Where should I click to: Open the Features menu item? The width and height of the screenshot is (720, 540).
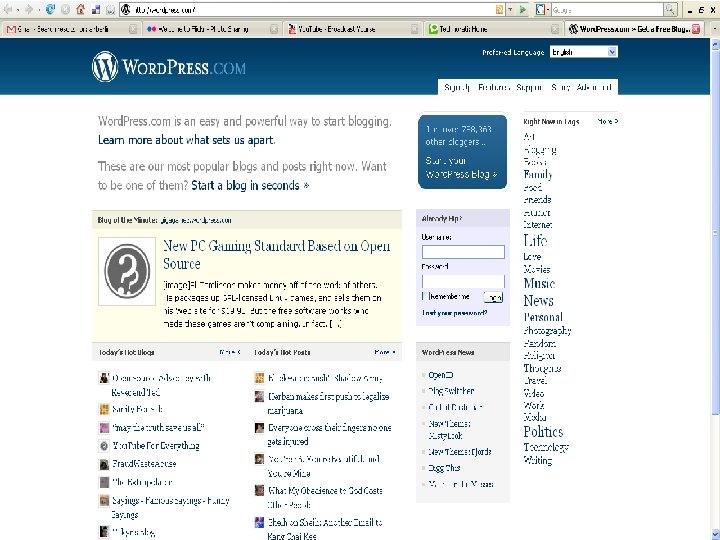click(x=494, y=87)
